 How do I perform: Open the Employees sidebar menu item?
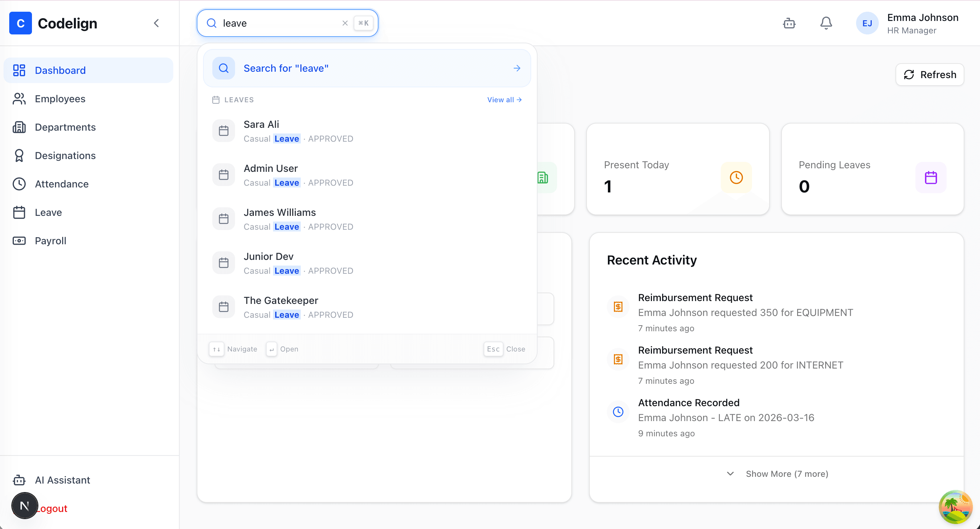tap(60, 99)
